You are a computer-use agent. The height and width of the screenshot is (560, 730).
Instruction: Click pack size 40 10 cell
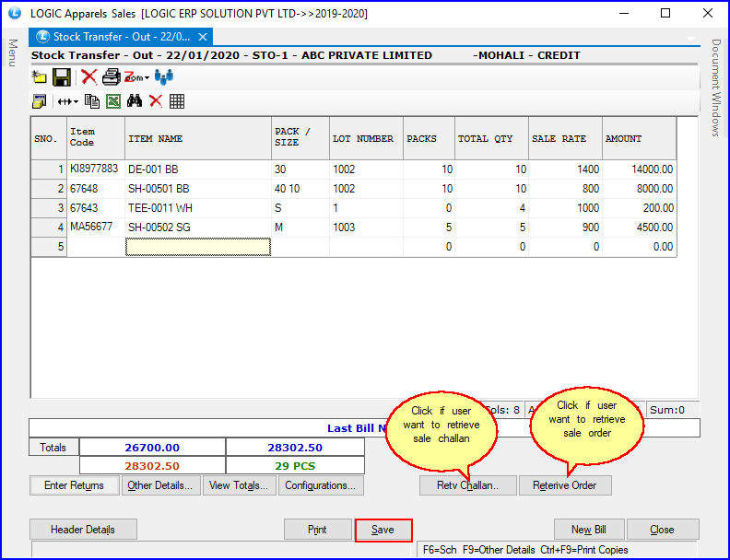300,189
